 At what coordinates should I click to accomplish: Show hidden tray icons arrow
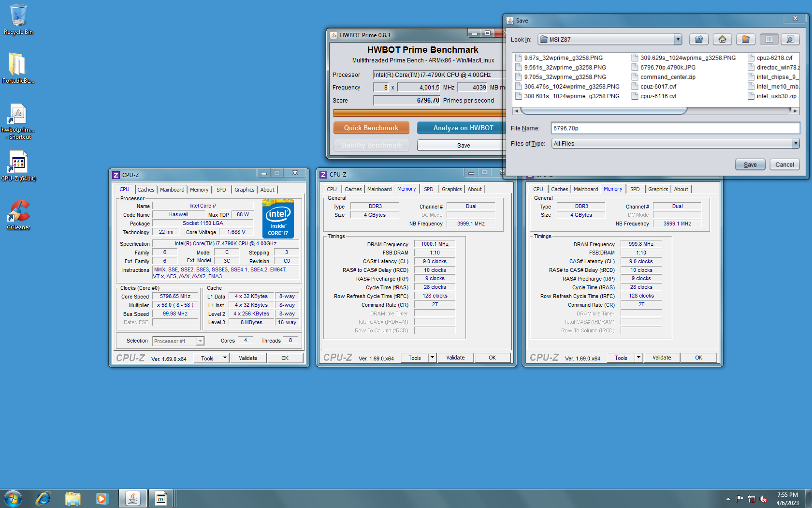coord(728,499)
